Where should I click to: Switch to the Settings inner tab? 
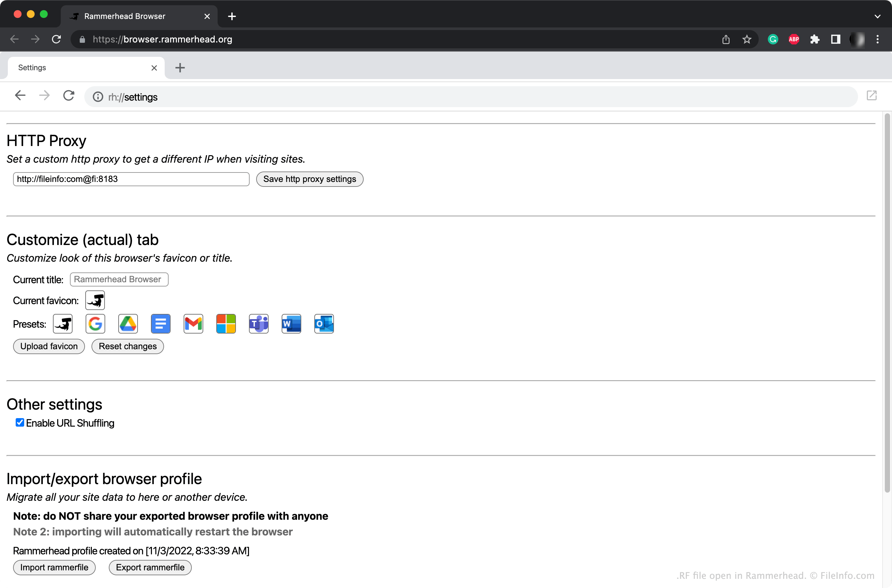coord(86,68)
